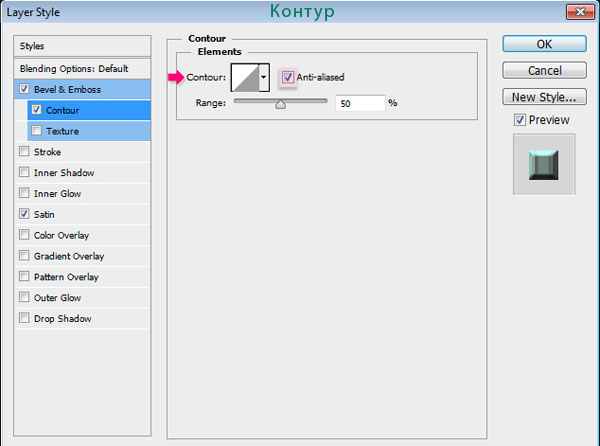Select the Contour entry in styles list
Screen dimensions: 600x446
89,110
